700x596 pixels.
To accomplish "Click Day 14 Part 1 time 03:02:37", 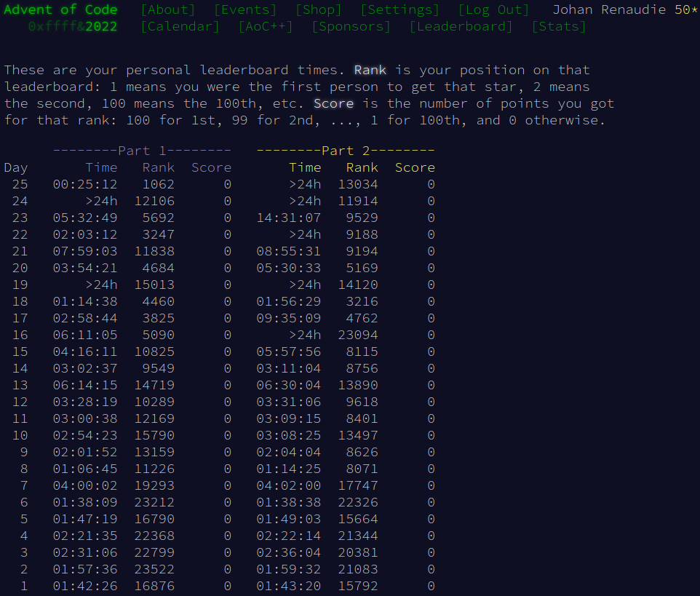I will click(85, 368).
